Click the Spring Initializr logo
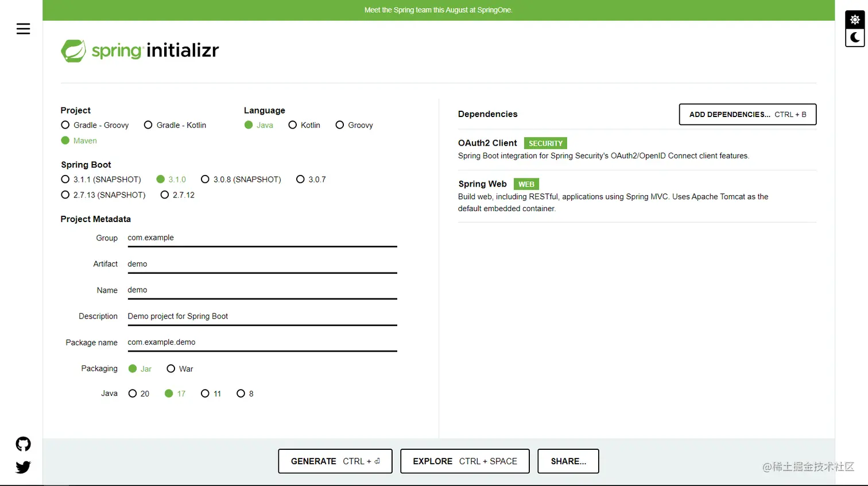 click(x=139, y=50)
